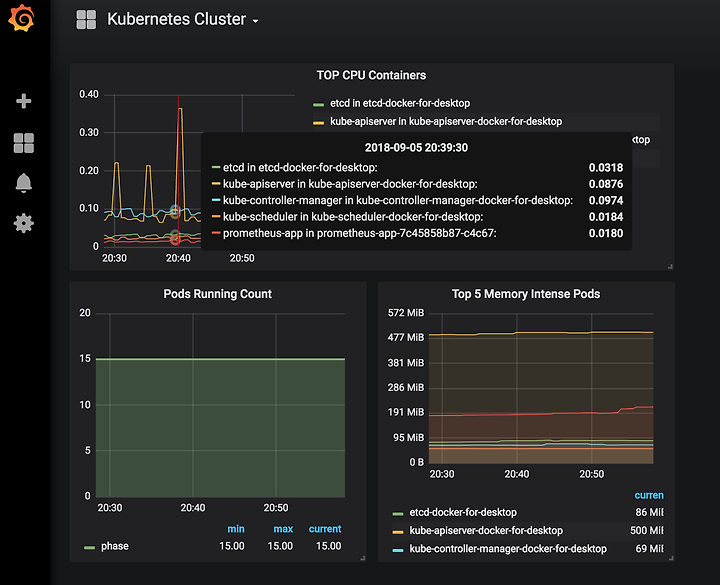Image resolution: width=720 pixels, height=585 pixels.
Task: Toggle the phase series in Pods legend
Action: pos(115,546)
